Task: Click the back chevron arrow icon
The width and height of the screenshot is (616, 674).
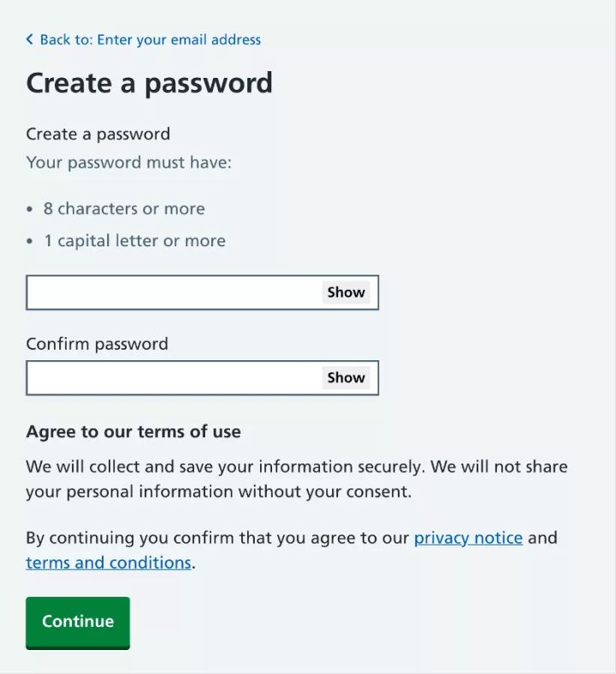Action: 30,39
